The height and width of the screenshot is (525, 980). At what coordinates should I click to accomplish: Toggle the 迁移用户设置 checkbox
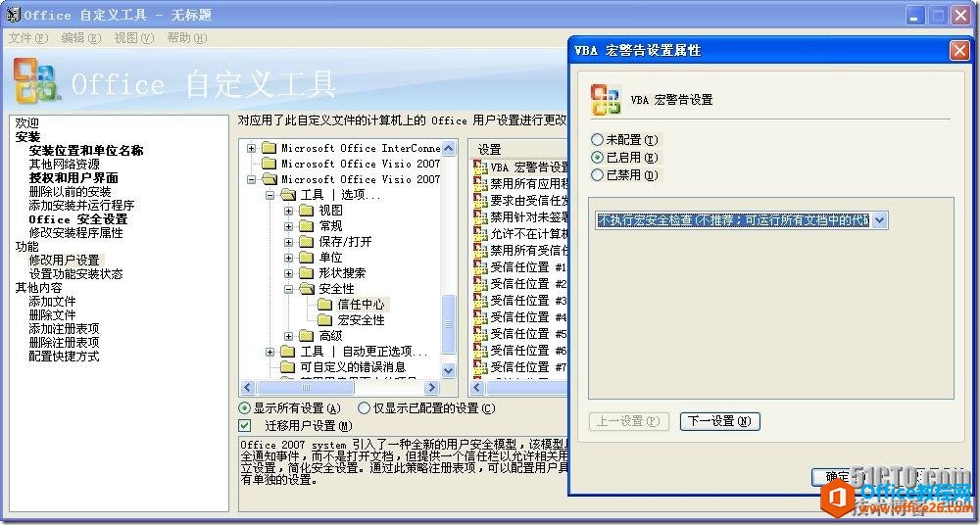pyautogui.click(x=245, y=426)
